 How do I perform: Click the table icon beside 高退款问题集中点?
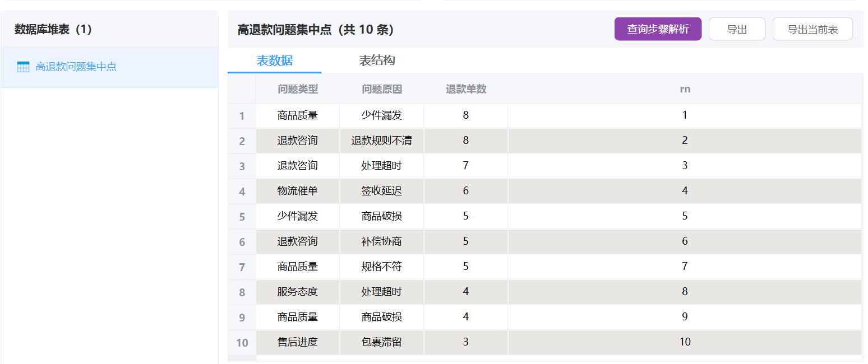coord(23,67)
